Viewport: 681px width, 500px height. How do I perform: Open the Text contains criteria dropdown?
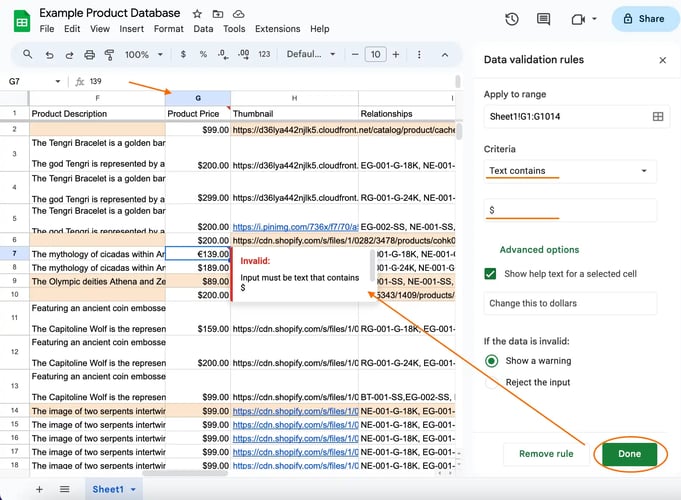(570, 171)
